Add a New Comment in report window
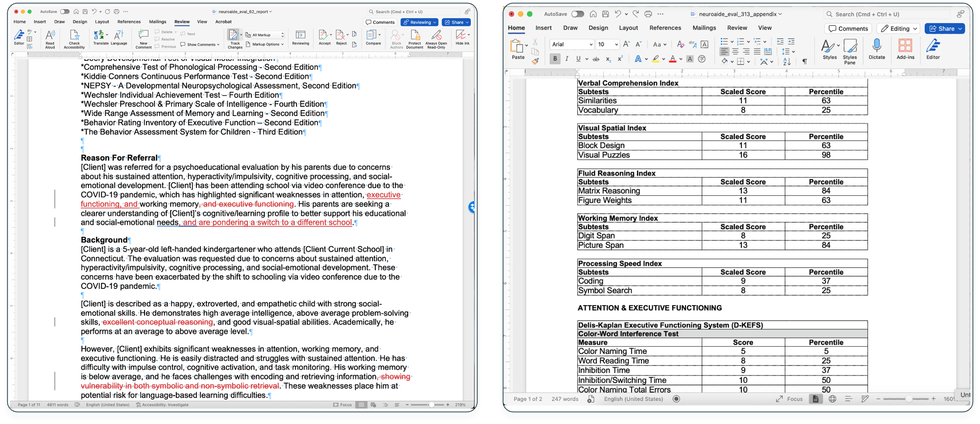 [143, 39]
